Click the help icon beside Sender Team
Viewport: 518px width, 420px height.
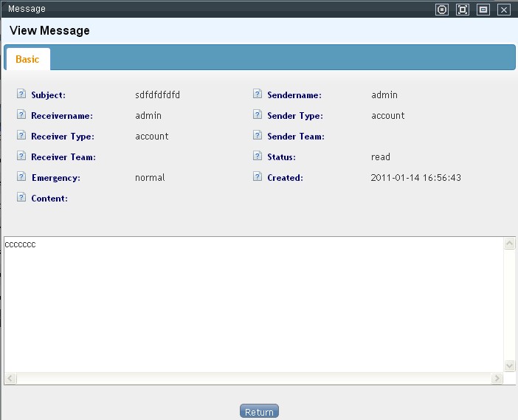pyautogui.click(x=257, y=136)
